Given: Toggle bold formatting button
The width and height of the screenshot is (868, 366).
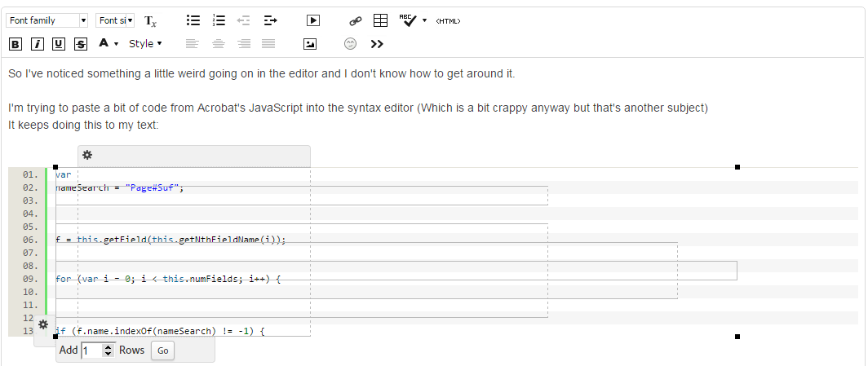Looking at the screenshot, I should 16,44.
